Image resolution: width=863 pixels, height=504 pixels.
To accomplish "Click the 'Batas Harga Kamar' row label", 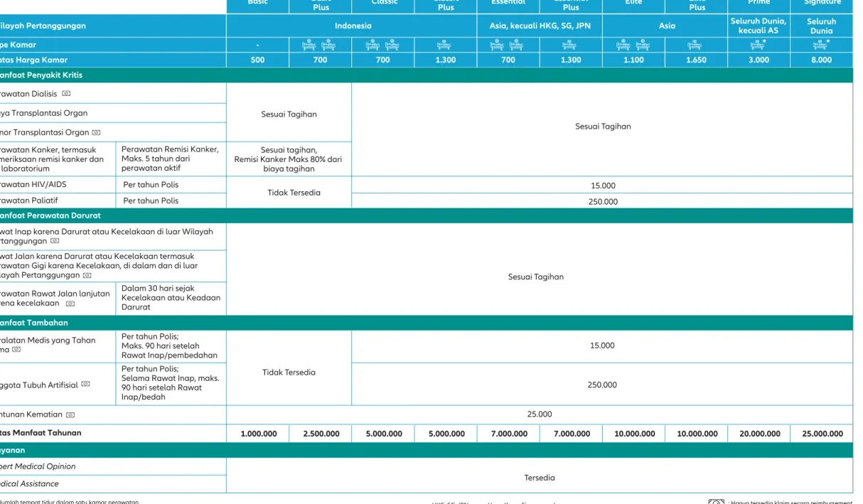I will pyautogui.click(x=34, y=60).
